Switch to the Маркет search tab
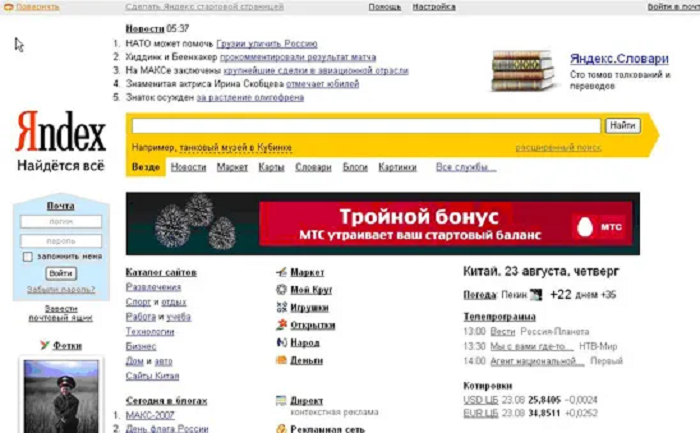This screenshot has width=700, height=433. coord(232,167)
